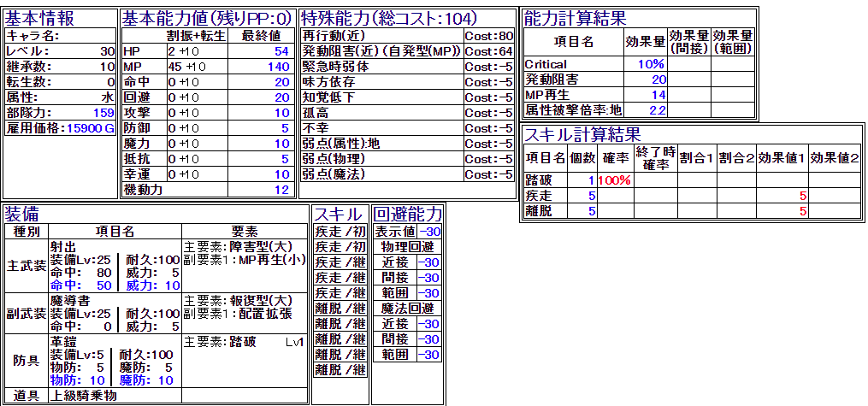This screenshot has width=868, height=406.
Task: Click the 主要素:障害型(大) element
Action: point(238,245)
